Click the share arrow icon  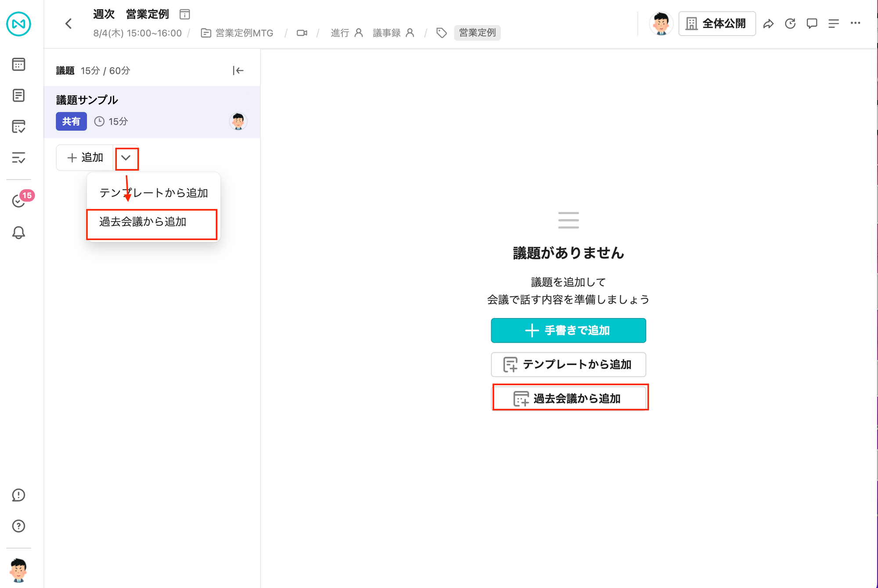[768, 24]
